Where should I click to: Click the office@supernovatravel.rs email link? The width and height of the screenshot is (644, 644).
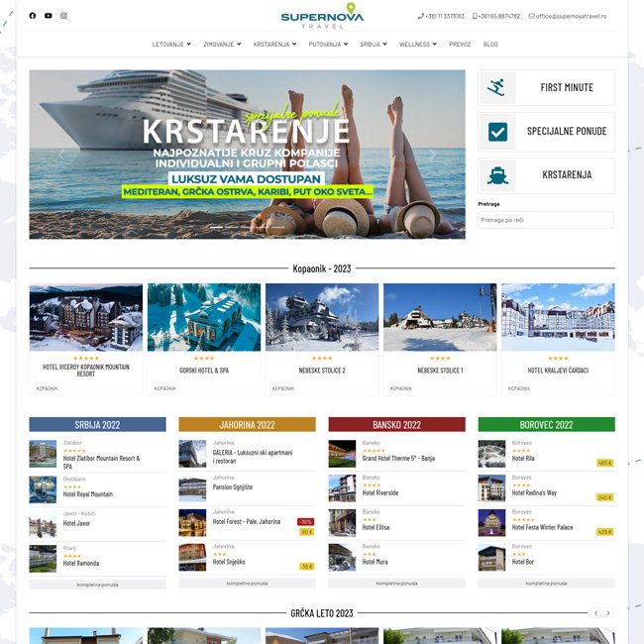point(568,16)
